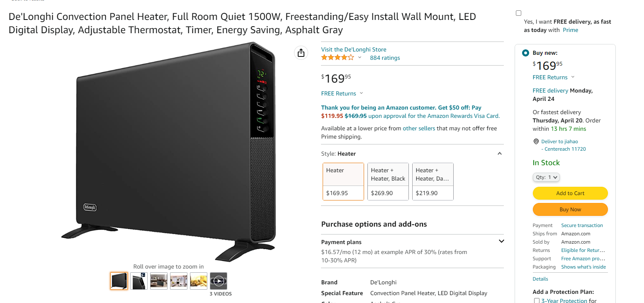
Task: Click the star rating icons
Action: click(x=338, y=58)
